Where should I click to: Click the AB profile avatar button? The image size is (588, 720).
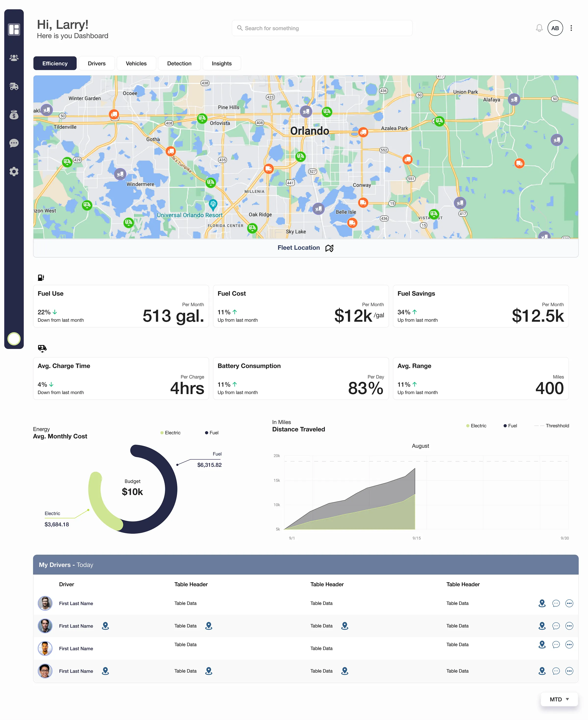tap(555, 28)
